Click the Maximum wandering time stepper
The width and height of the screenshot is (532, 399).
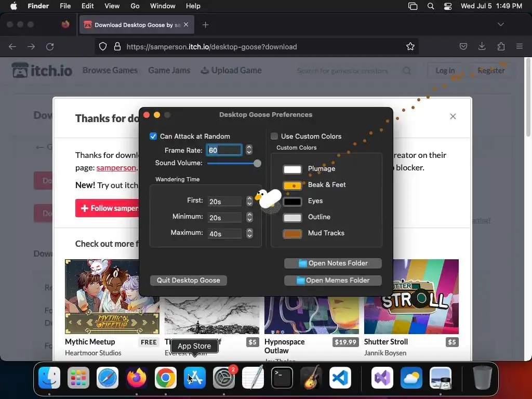point(249,233)
